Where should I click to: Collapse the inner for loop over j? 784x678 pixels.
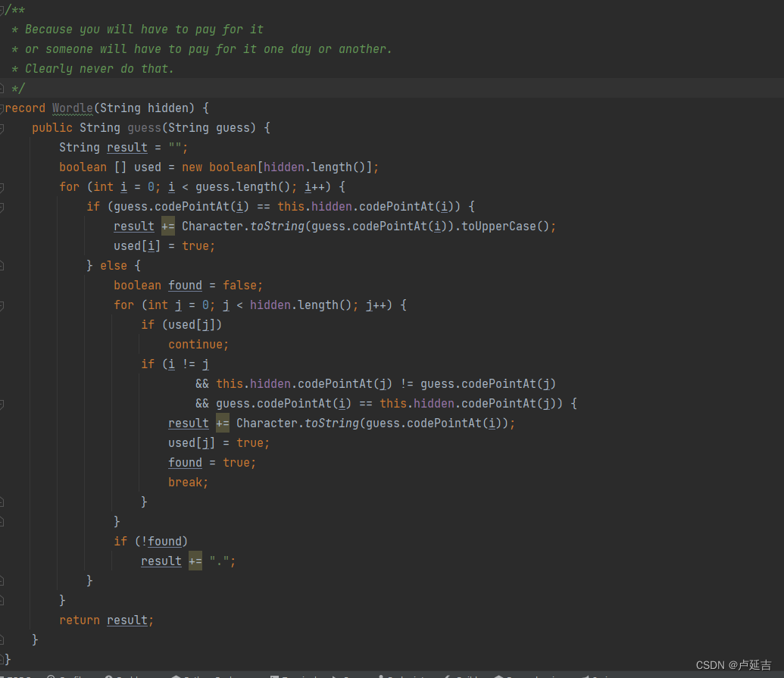tap(2, 305)
